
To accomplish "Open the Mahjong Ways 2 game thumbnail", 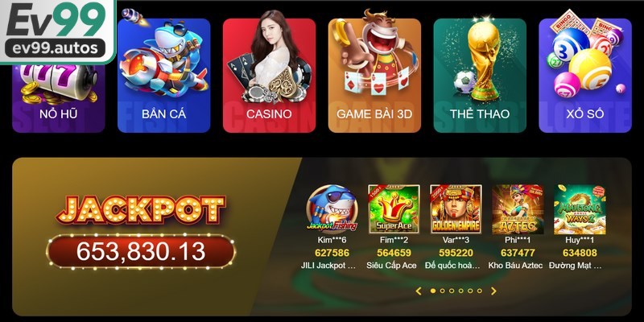I will click(x=580, y=209).
